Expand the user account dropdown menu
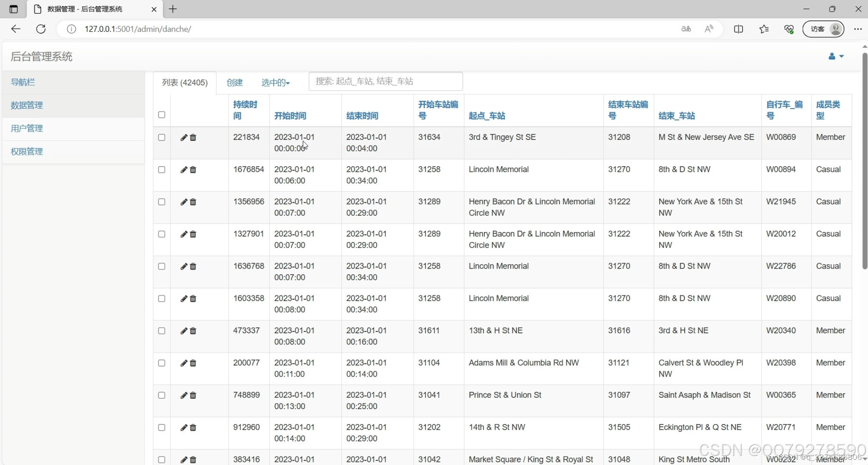 [836, 56]
